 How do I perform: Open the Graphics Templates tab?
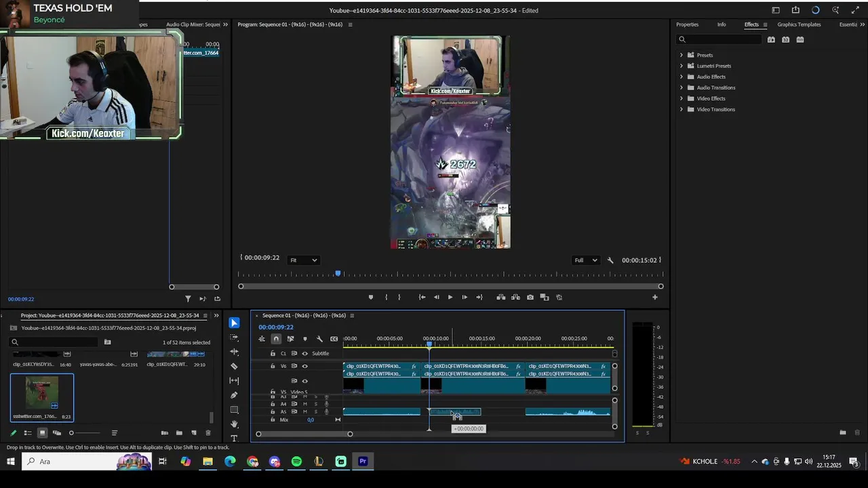(799, 24)
